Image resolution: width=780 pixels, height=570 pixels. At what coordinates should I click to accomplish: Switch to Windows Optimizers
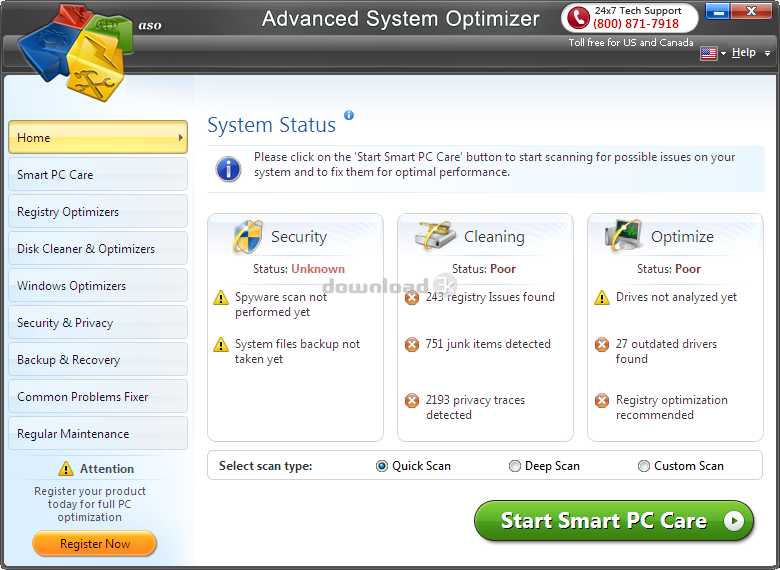pos(98,285)
